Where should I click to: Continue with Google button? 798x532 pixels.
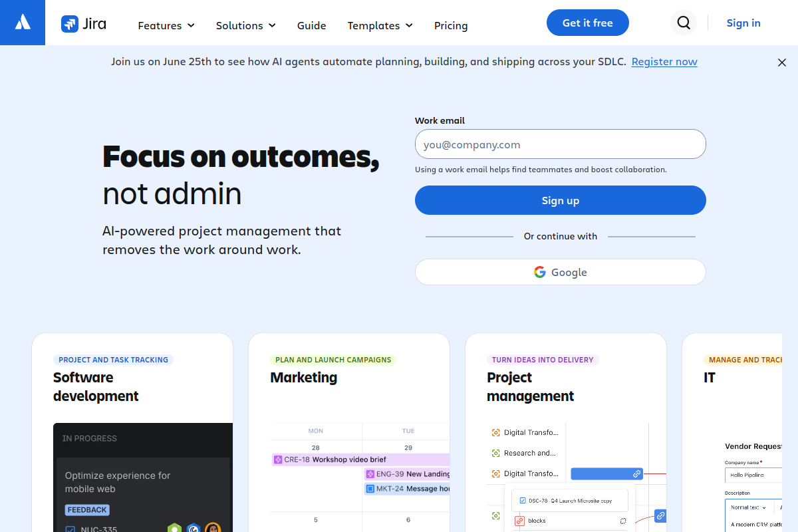tap(561, 272)
